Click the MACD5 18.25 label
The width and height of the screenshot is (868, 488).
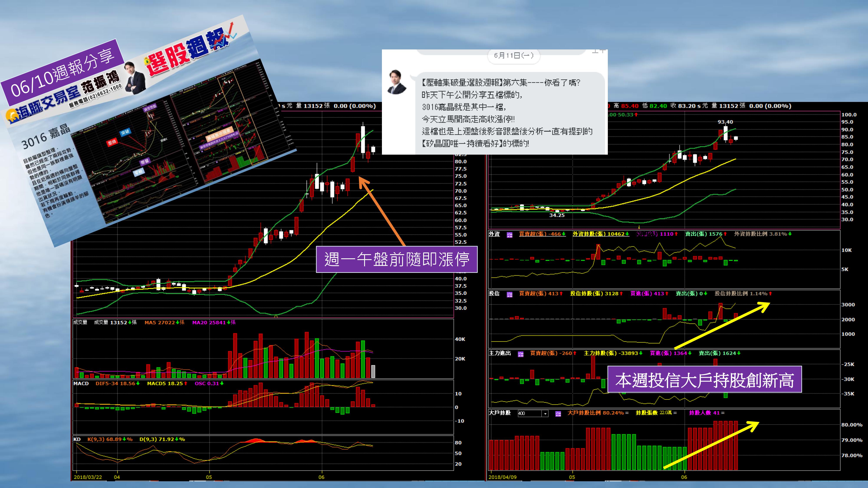(x=167, y=384)
